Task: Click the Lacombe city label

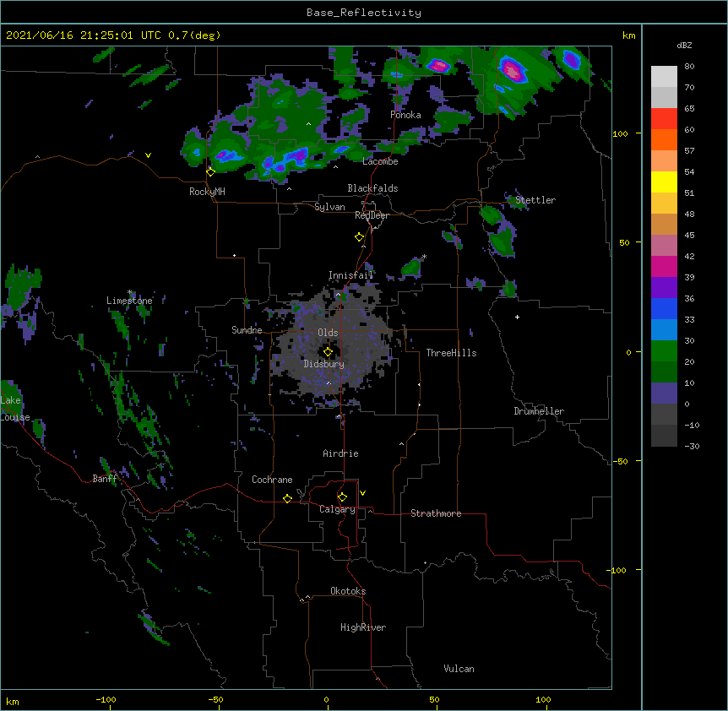Action: pyautogui.click(x=380, y=161)
